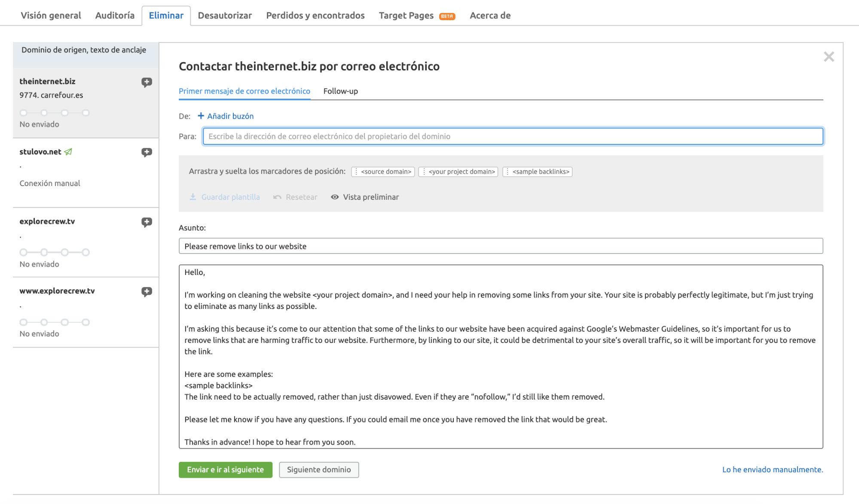Click the add note icon beside explorecrew.tv
The image size is (859, 504).
[x=147, y=222]
